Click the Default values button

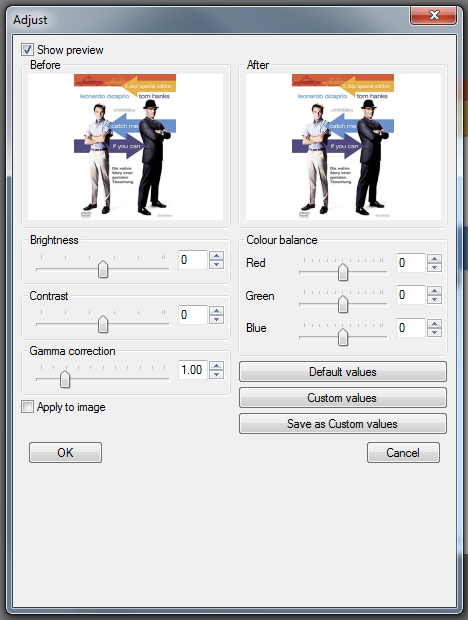(343, 372)
